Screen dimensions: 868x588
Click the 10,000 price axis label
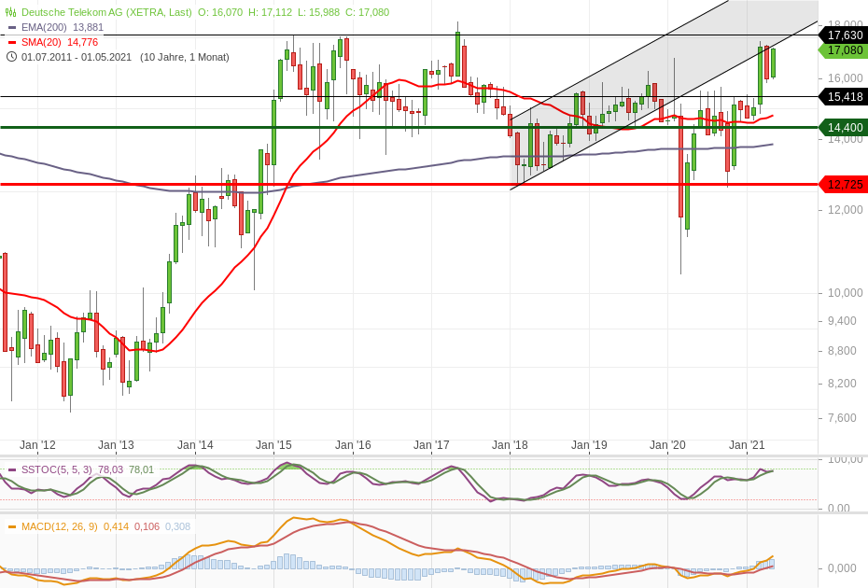(845, 292)
